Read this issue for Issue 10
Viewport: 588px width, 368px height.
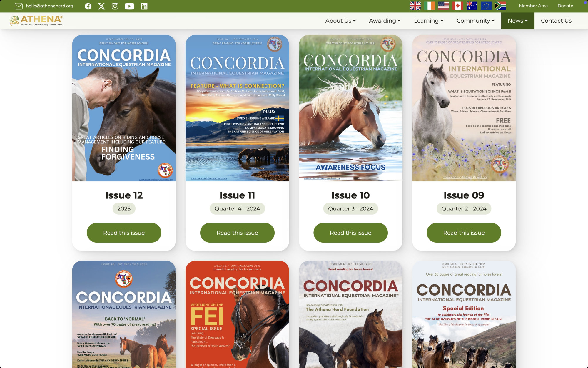(x=350, y=233)
